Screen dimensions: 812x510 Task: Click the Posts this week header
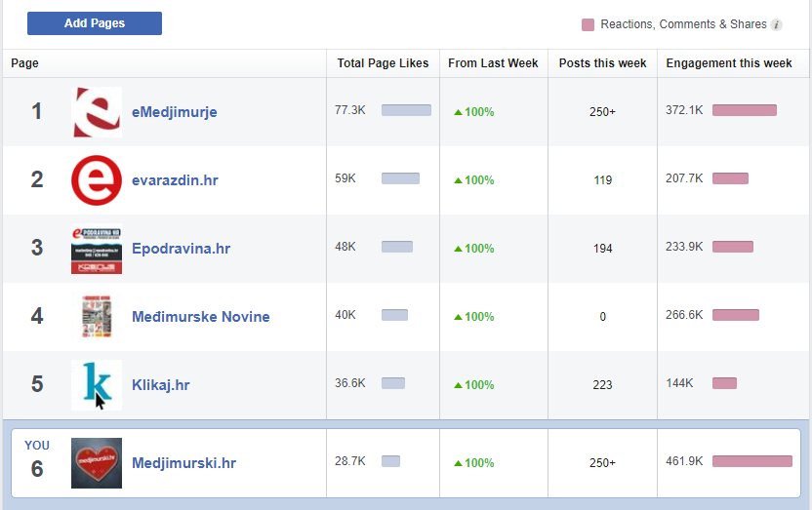[602, 63]
